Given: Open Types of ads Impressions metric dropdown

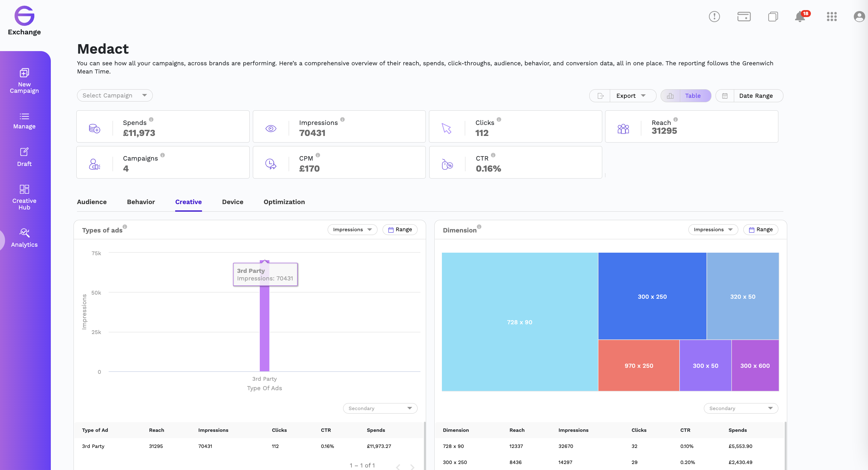Looking at the screenshot, I should pyautogui.click(x=353, y=230).
